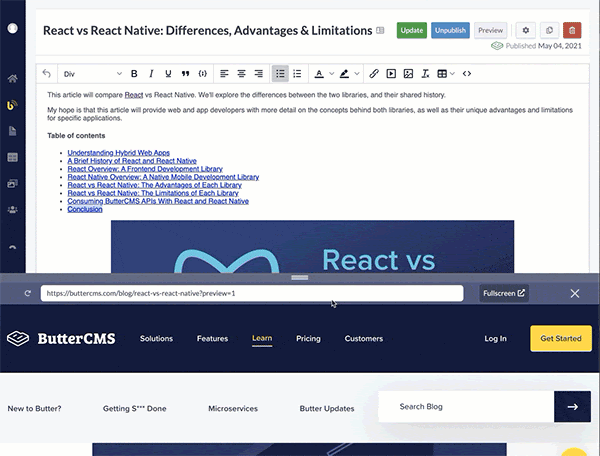
Task: Click the yellow Get Started button
Action: (x=561, y=339)
